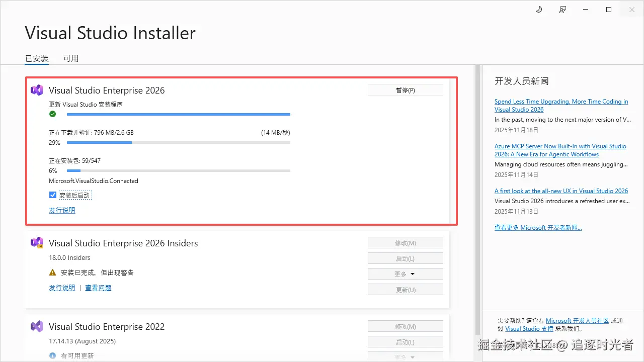Click 'Visual Studio 2026 introduces a refreshed user' summary
The width and height of the screenshot is (644, 362).
[562, 201]
